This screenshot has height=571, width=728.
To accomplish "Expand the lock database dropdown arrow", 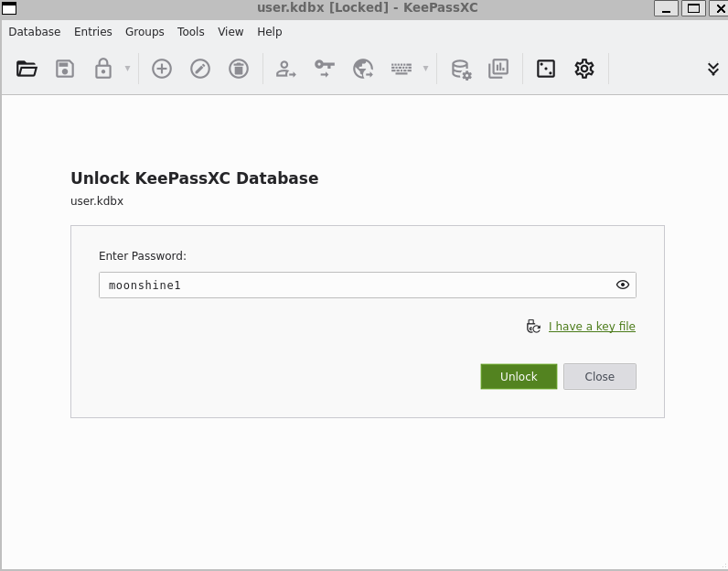I will coord(127,69).
